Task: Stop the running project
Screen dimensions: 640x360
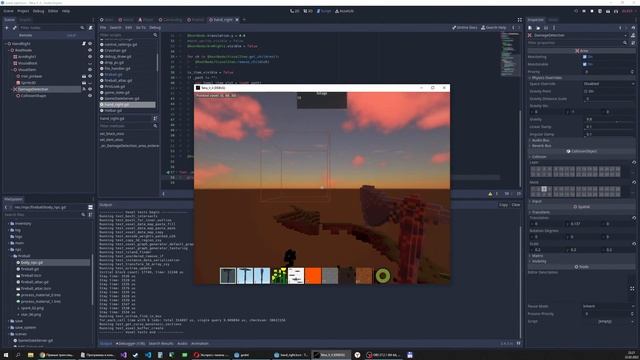Action: [x=592, y=11]
